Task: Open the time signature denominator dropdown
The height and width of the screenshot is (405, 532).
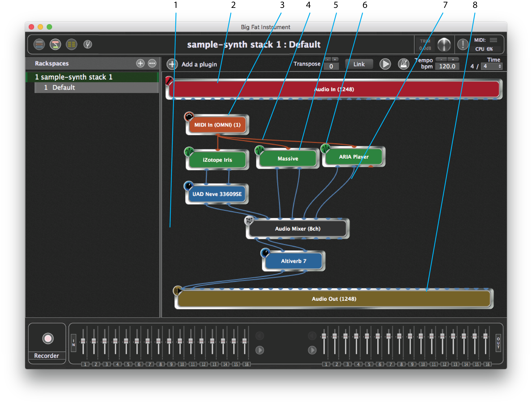Action: click(x=492, y=66)
